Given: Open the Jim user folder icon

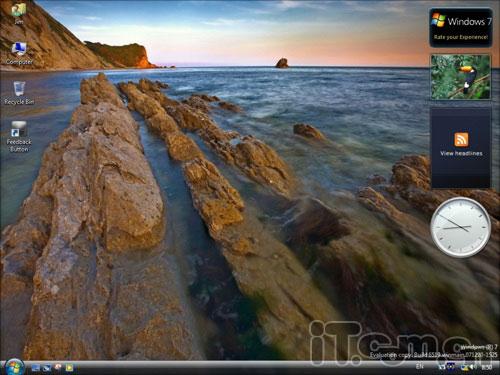Looking at the screenshot, I should click(19, 13).
